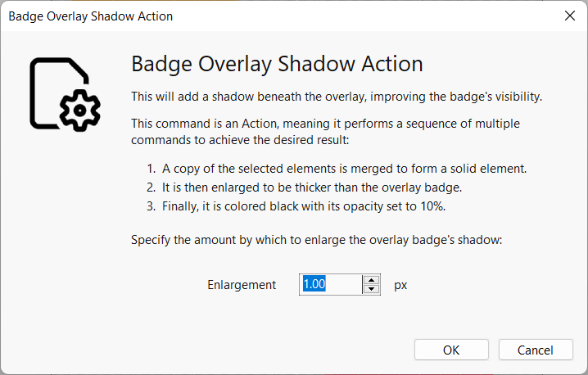Click the 'add a shadow beneath the overlay' sentence
588x375 pixels.
coord(337,97)
